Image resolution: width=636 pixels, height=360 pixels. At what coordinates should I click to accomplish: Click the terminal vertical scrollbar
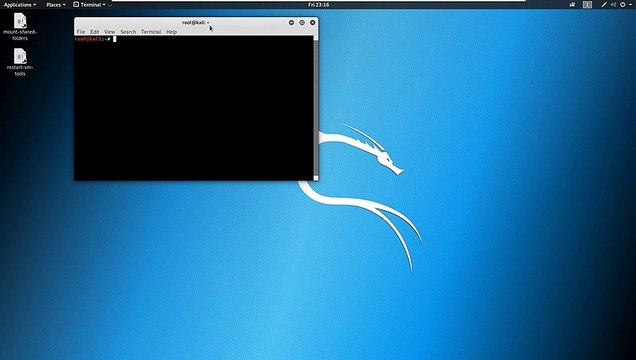pos(316,108)
